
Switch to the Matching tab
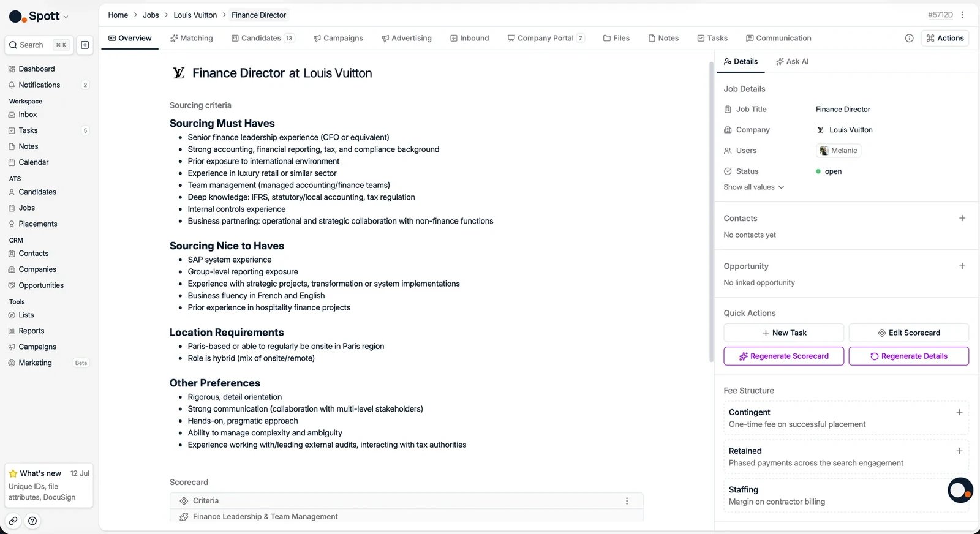coord(192,38)
